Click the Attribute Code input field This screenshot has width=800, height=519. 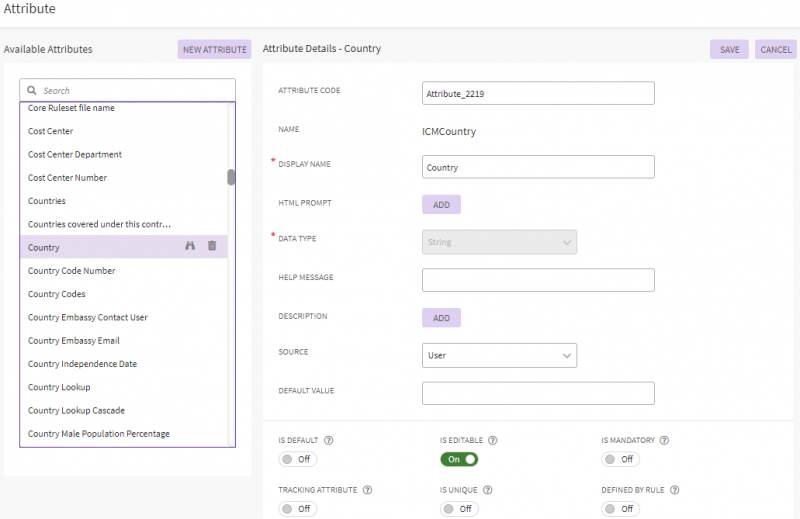[x=538, y=93]
